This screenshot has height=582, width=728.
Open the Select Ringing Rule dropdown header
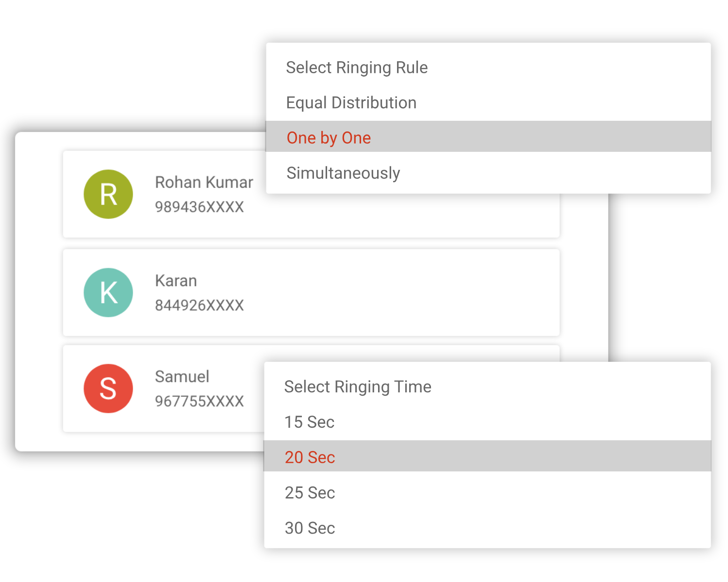(x=357, y=67)
